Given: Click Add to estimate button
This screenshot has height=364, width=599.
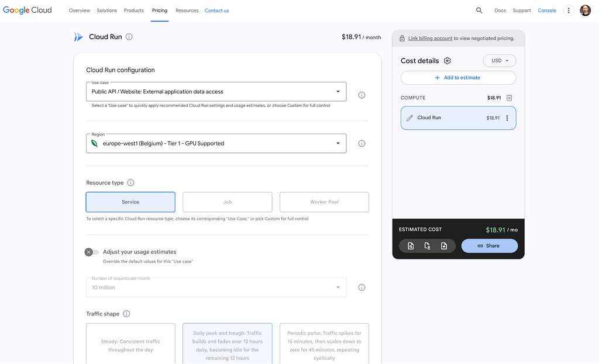Looking at the screenshot, I should pos(458,78).
